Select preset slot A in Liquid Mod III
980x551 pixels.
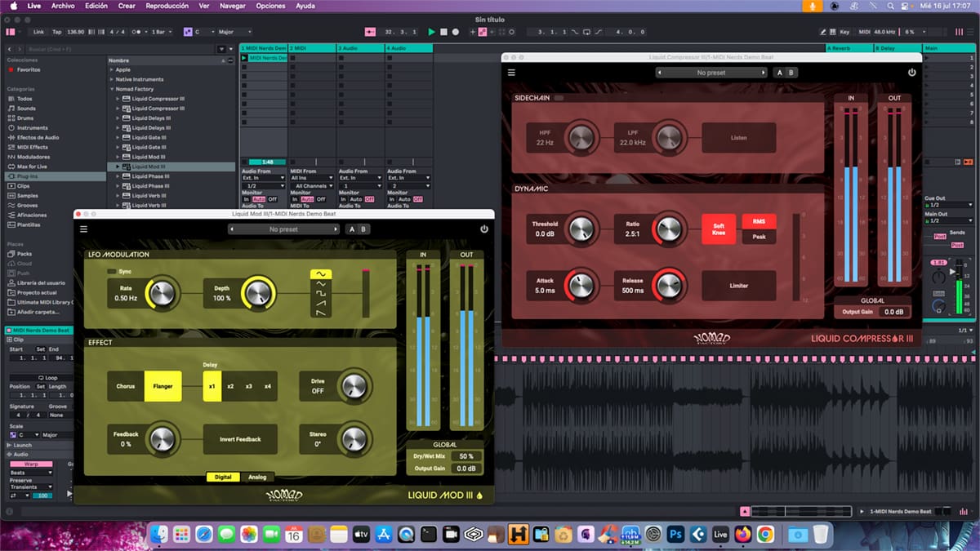click(x=352, y=229)
